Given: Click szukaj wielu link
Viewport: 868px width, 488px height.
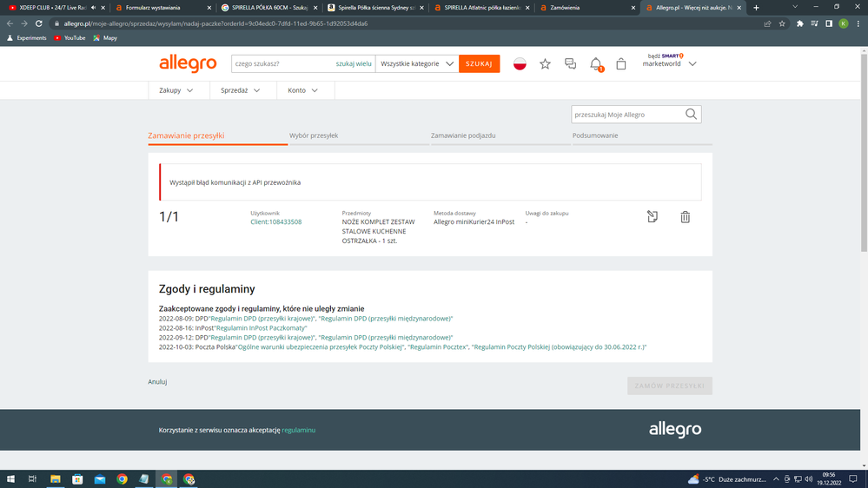Looking at the screenshot, I should tap(353, 63).
